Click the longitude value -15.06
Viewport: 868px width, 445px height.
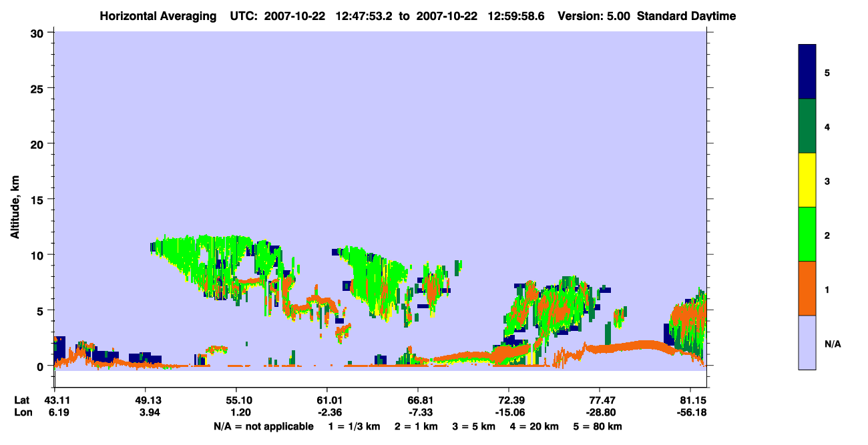509,412
